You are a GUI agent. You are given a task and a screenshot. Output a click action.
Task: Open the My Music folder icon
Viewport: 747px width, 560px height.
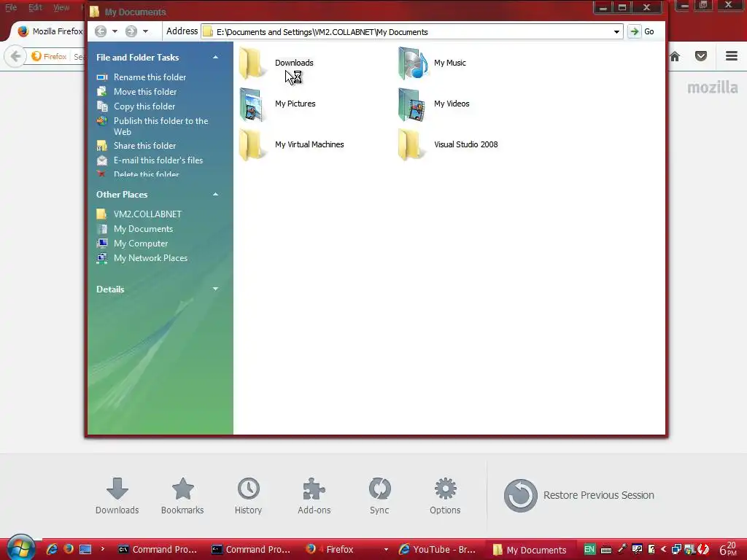[x=413, y=63]
